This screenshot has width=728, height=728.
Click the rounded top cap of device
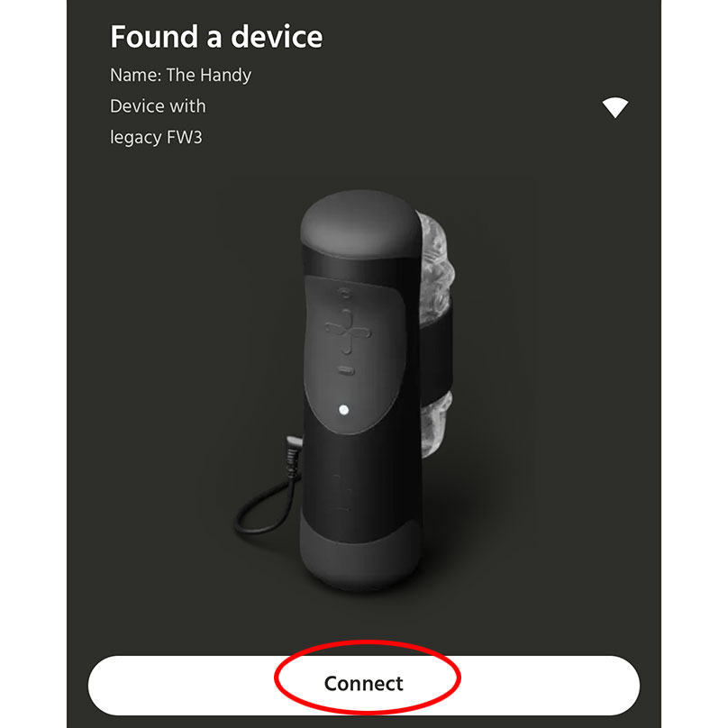click(x=359, y=223)
